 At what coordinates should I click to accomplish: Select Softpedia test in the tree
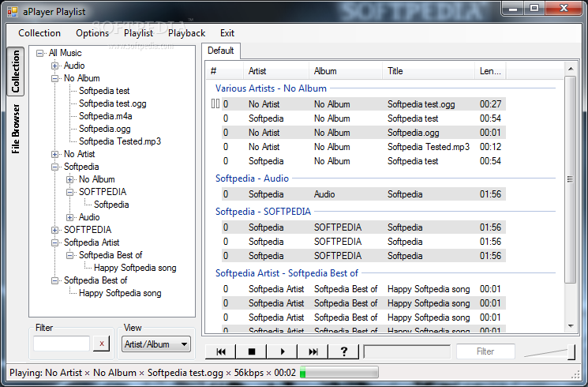pos(104,91)
